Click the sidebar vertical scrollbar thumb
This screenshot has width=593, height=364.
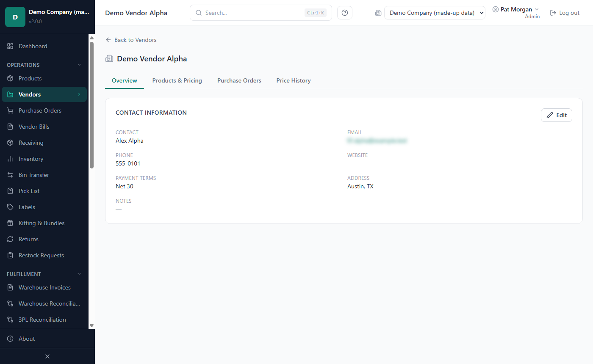[91, 105]
